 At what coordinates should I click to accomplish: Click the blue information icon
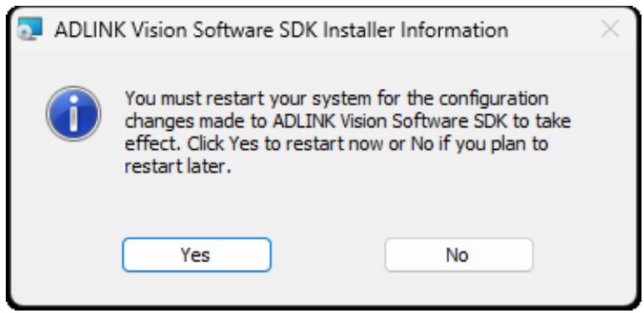click(73, 114)
